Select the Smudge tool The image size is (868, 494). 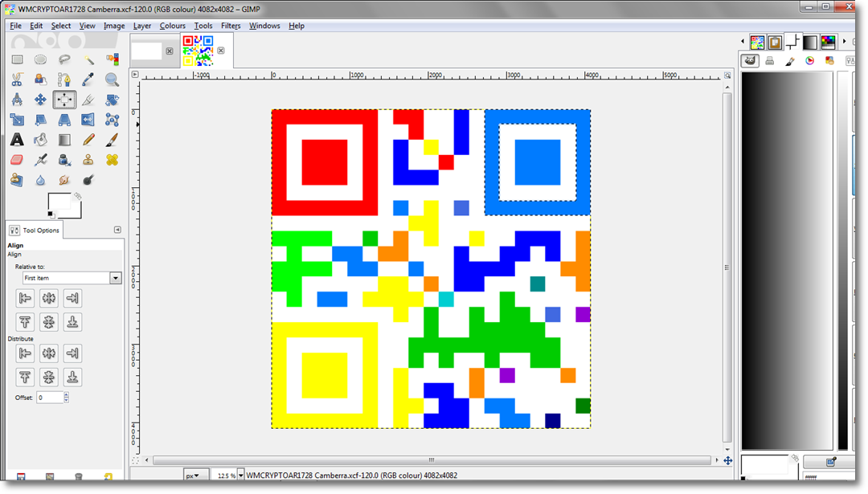[x=64, y=180]
